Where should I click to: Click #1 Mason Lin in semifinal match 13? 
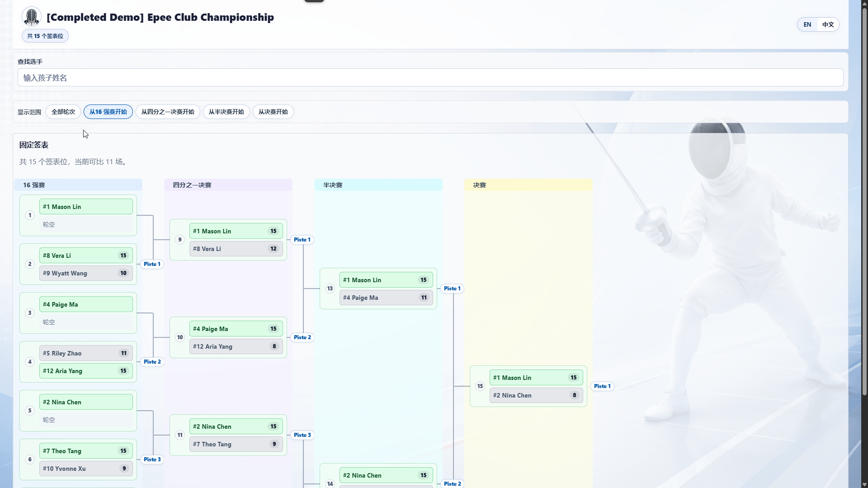coord(386,280)
